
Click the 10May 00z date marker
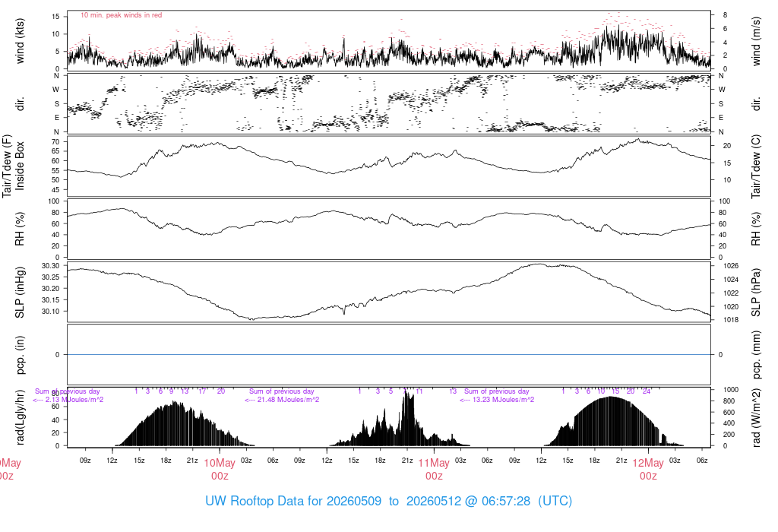pos(220,470)
